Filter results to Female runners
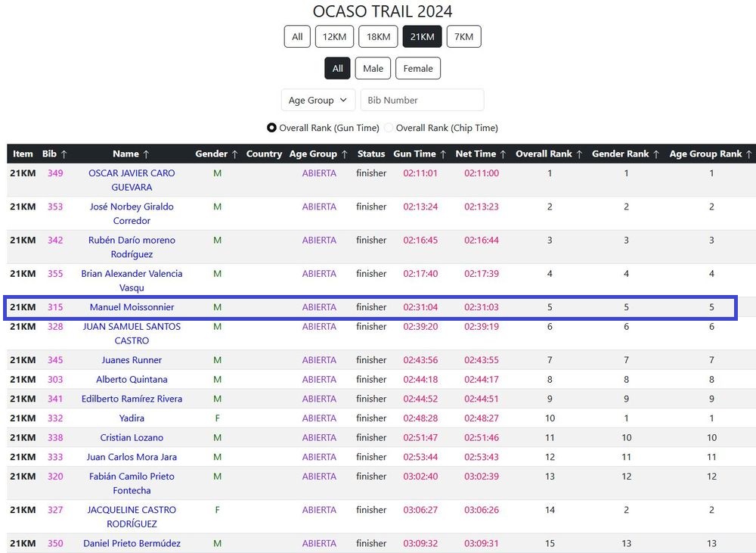The height and width of the screenshot is (553, 756). (x=417, y=68)
